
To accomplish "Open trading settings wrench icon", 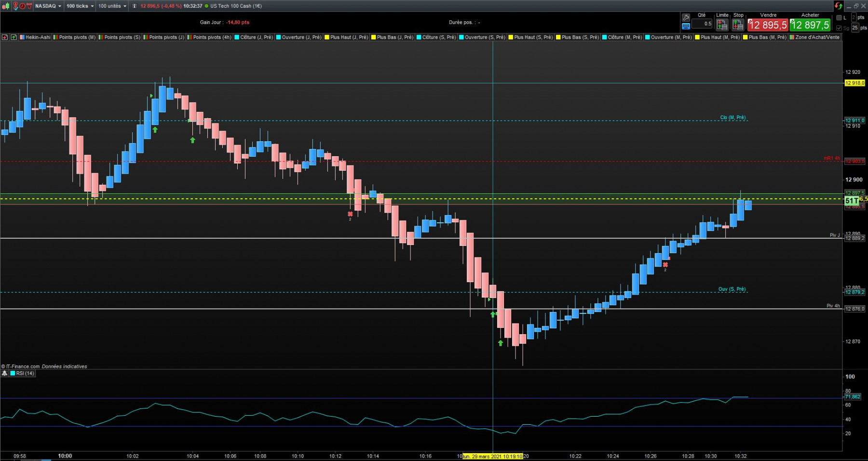I will (x=686, y=17).
